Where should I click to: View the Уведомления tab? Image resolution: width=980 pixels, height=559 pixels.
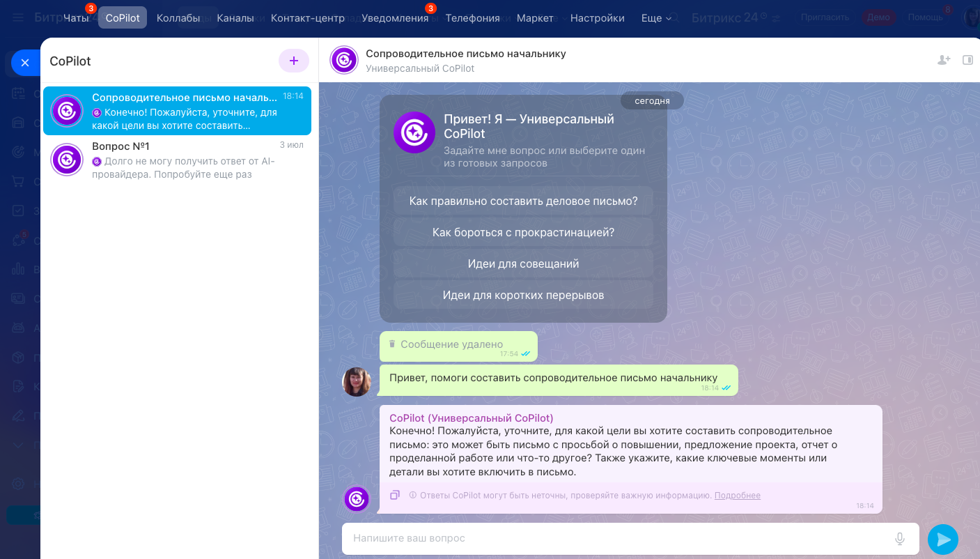(x=395, y=18)
